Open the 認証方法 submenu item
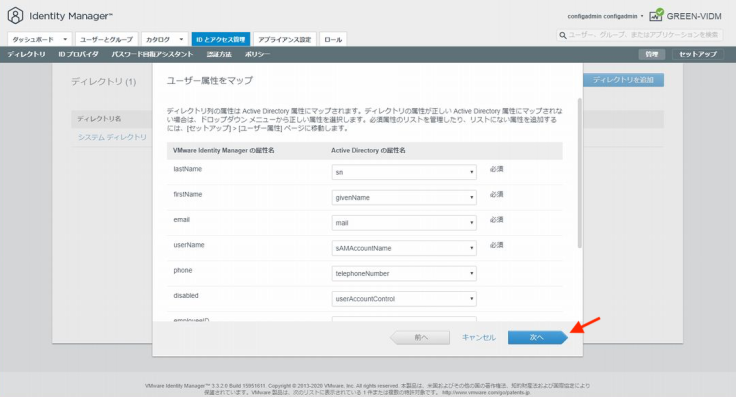 click(219, 54)
